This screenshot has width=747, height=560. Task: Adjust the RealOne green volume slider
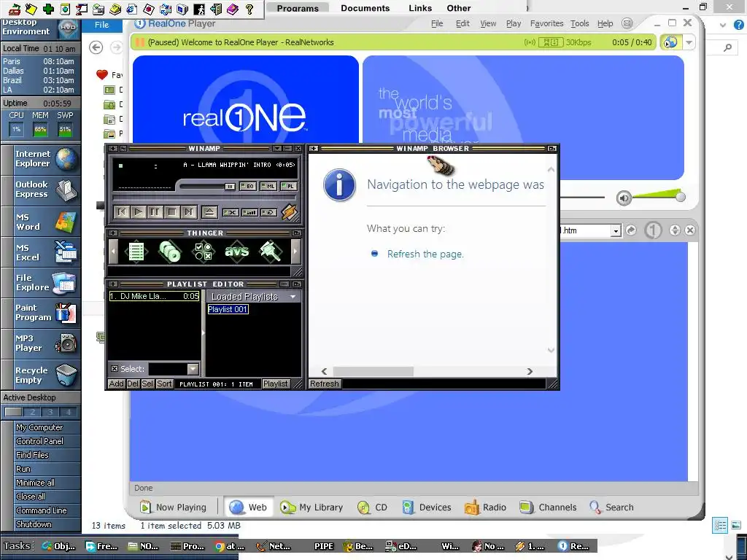point(659,194)
